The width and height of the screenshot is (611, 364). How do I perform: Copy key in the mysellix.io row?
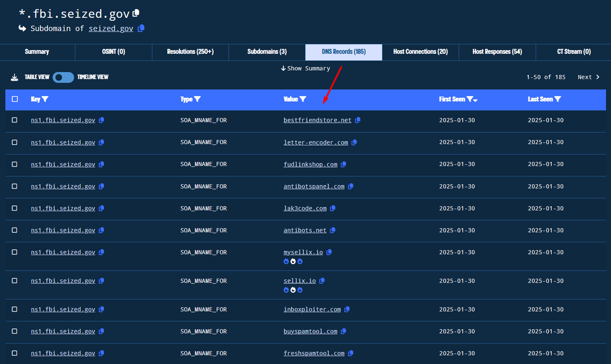(101, 252)
